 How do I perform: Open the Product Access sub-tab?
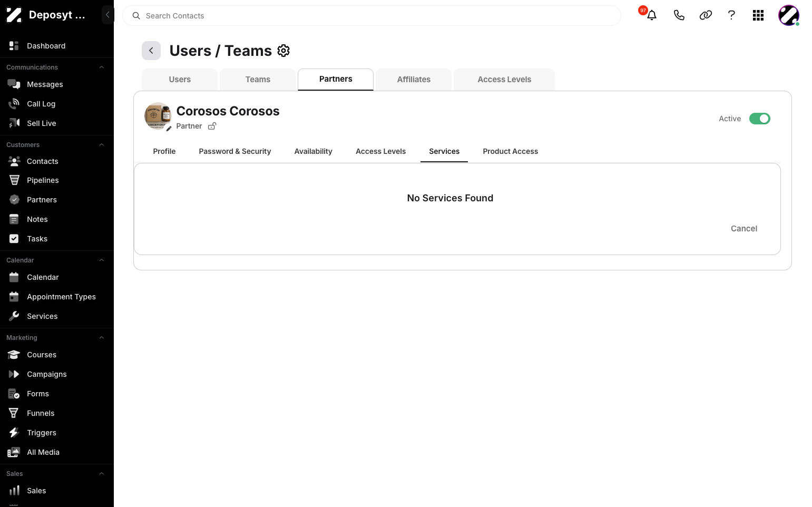511,151
